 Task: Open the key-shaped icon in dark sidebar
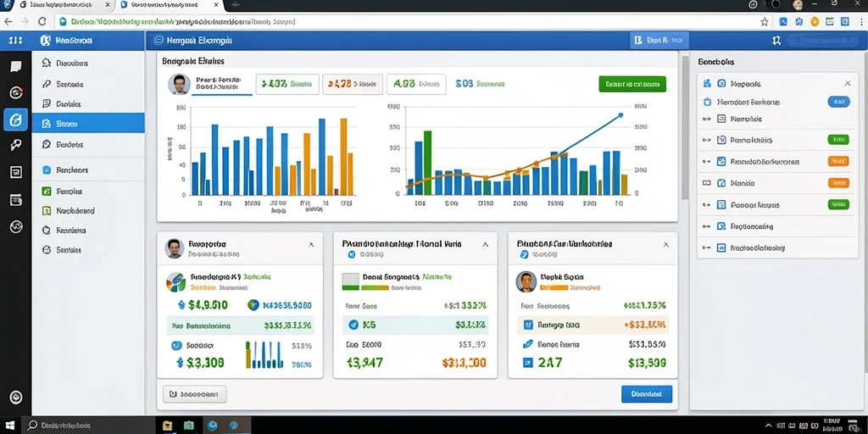(x=15, y=145)
